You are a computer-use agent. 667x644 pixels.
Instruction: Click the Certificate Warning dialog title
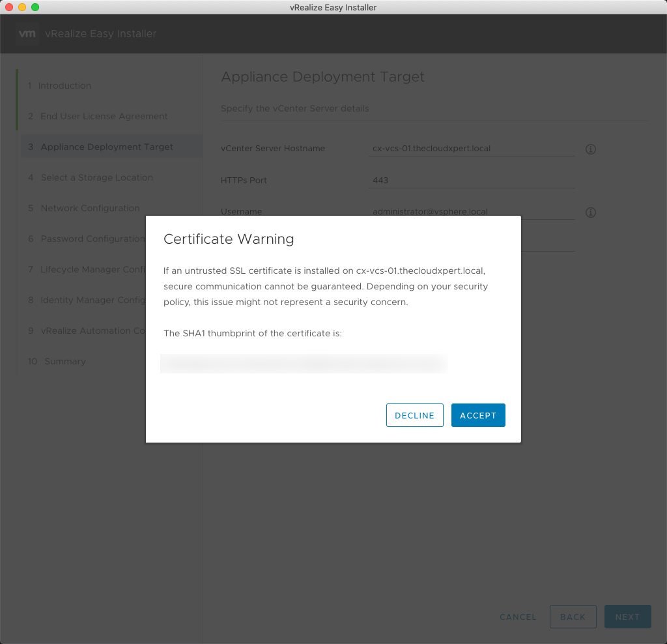[229, 239]
